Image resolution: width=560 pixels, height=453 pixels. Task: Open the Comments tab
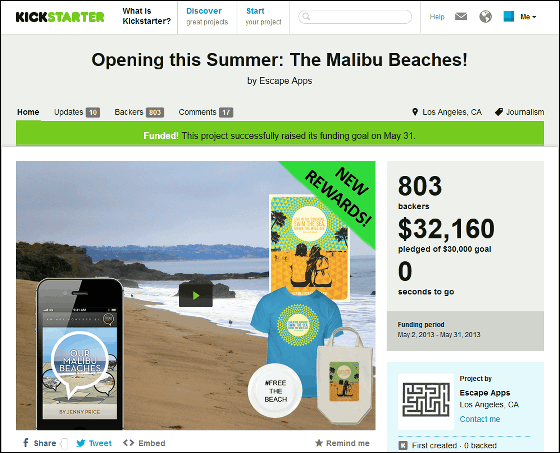click(206, 112)
